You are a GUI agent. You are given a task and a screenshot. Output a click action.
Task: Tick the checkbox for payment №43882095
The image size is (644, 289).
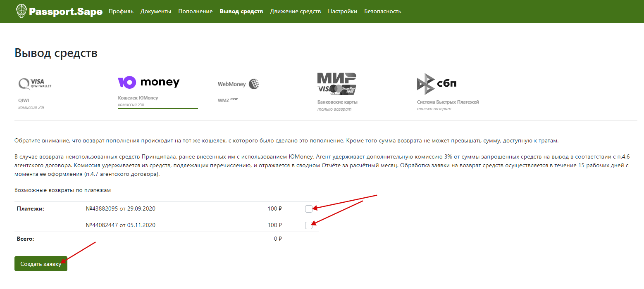(308, 209)
